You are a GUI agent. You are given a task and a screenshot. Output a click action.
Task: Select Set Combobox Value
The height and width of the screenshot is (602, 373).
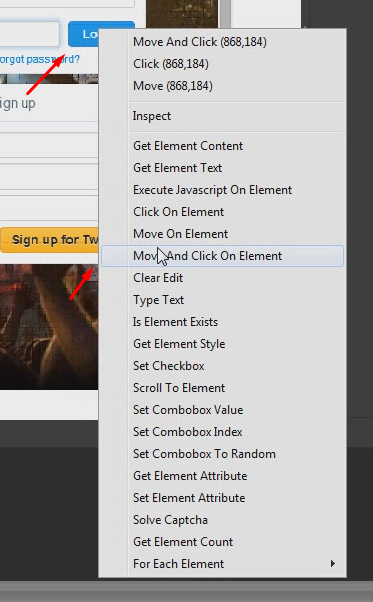coord(223,410)
